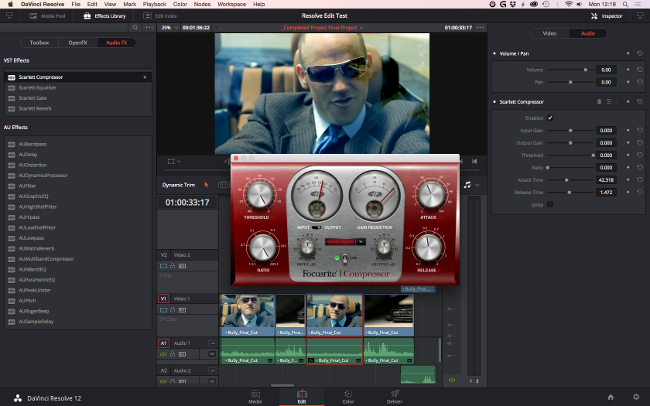This screenshot has height=406, width=650.
Task: Open transform overlay mode dropdown below viewer
Action: (174, 161)
